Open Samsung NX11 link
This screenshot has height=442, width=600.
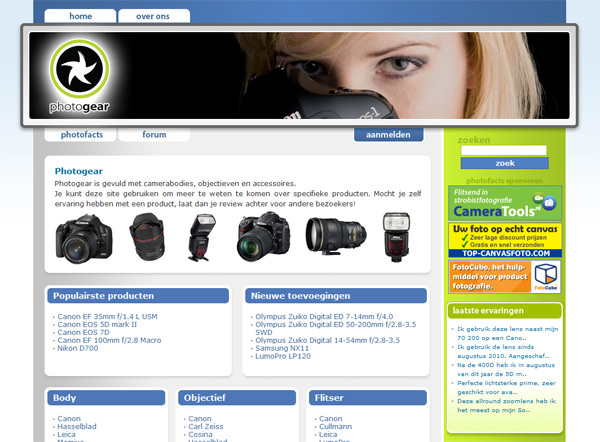click(x=282, y=348)
